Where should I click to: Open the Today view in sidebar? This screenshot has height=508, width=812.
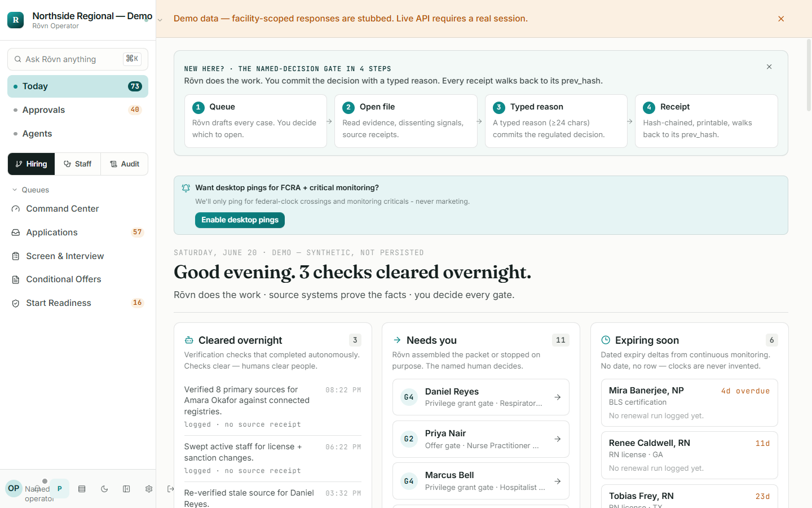click(x=78, y=86)
